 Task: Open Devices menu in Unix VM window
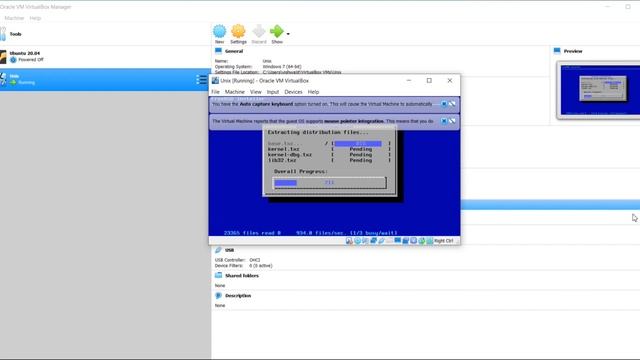pos(293,92)
